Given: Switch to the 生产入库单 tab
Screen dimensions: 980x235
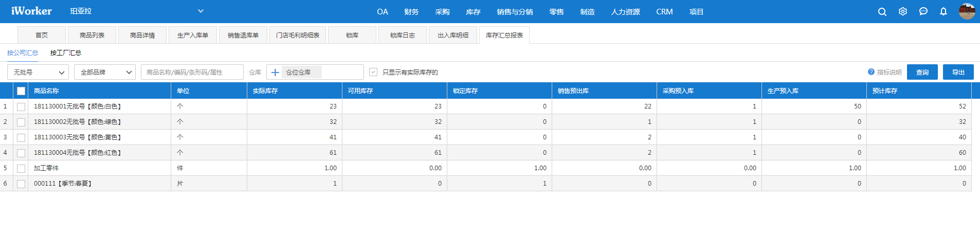Looking at the screenshot, I should 193,35.
